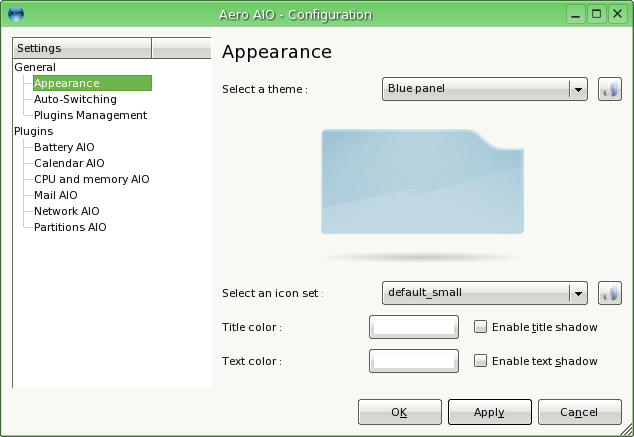Open the default_small icon set dropdown
The height and width of the screenshot is (437, 634).
485,293
